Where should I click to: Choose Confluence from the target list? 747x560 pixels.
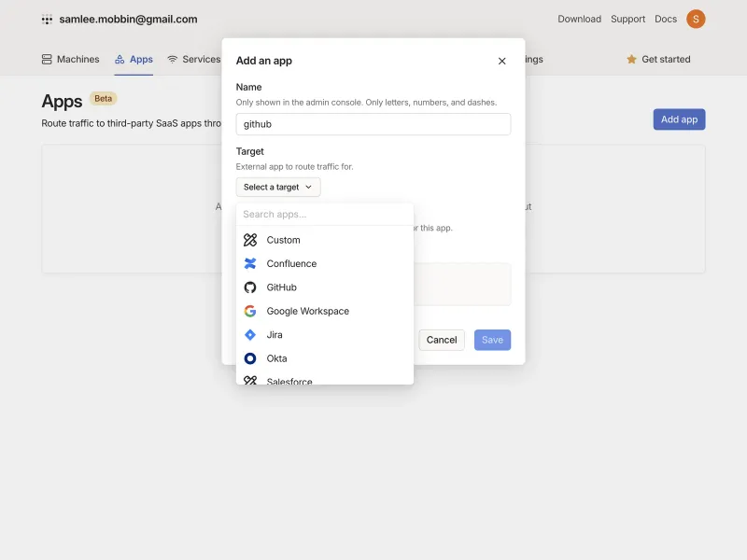[325, 263]
